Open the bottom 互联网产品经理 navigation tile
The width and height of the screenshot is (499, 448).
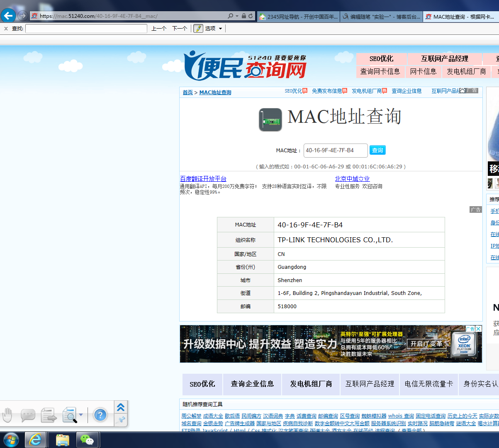point(370,384)
